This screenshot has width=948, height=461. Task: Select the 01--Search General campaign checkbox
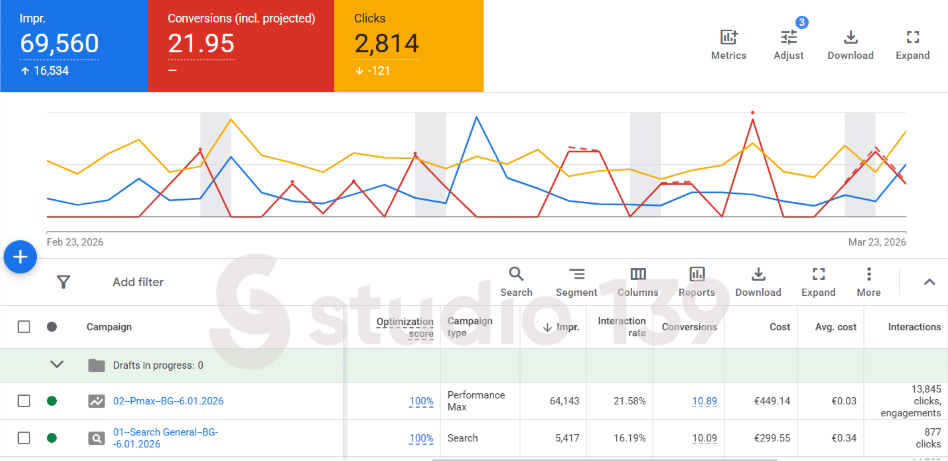(24, 438)
